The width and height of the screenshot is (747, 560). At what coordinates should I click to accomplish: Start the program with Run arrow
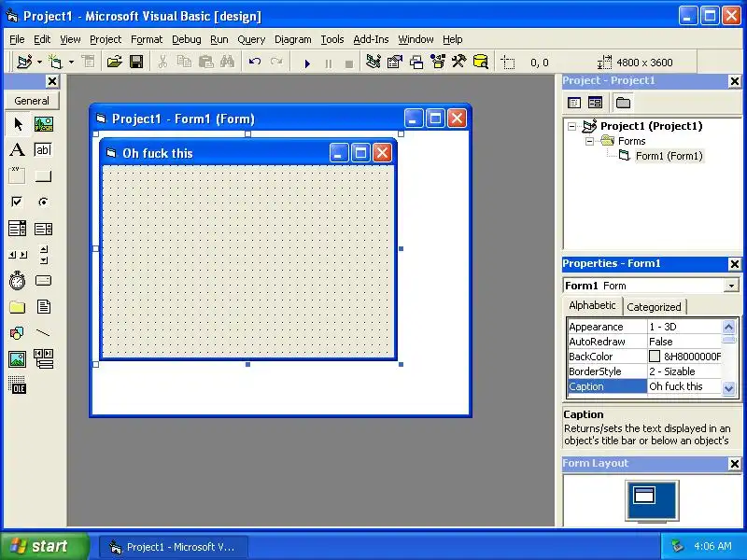[307, 63]
